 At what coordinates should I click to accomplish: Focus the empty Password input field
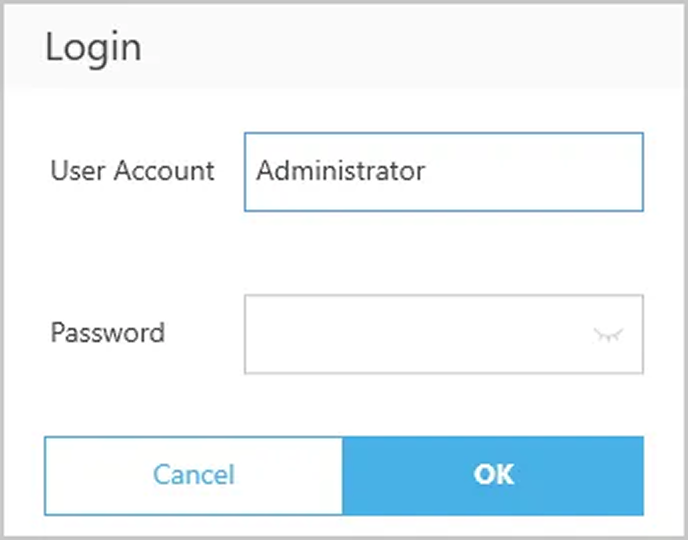tap(420, 334)
